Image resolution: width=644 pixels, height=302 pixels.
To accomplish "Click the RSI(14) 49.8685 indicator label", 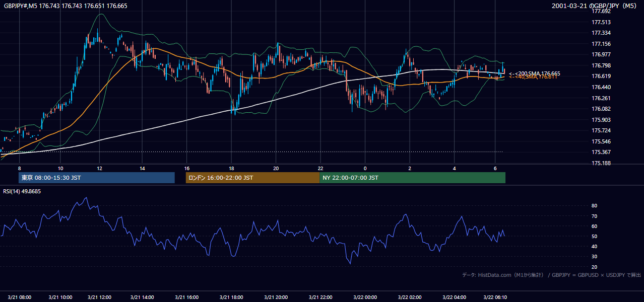I will [22, 191].
